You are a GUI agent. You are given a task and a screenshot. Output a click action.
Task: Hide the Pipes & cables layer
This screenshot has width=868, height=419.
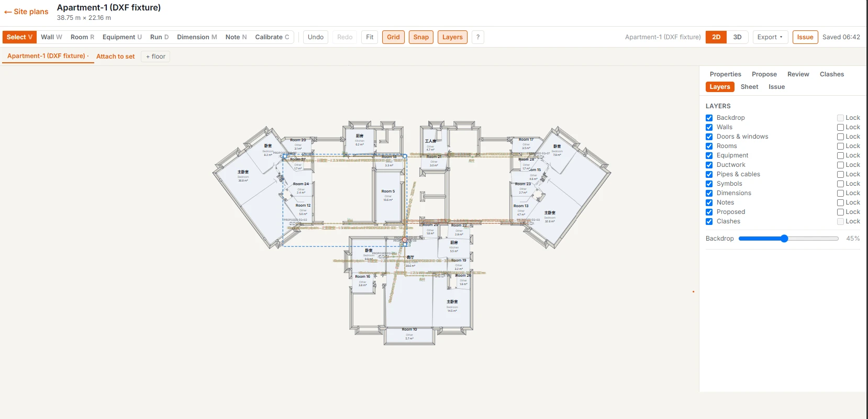709,174
